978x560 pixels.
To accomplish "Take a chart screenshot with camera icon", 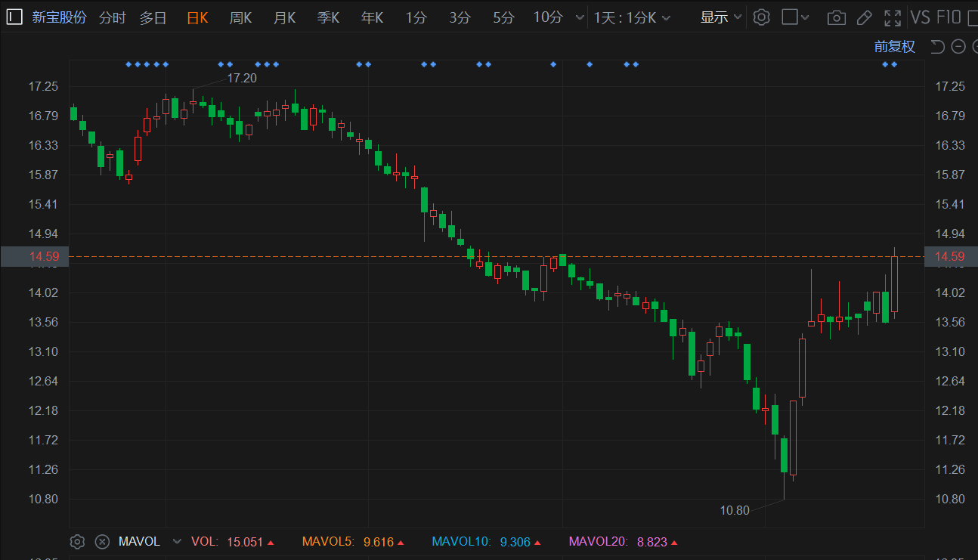I will pos(836,17).
